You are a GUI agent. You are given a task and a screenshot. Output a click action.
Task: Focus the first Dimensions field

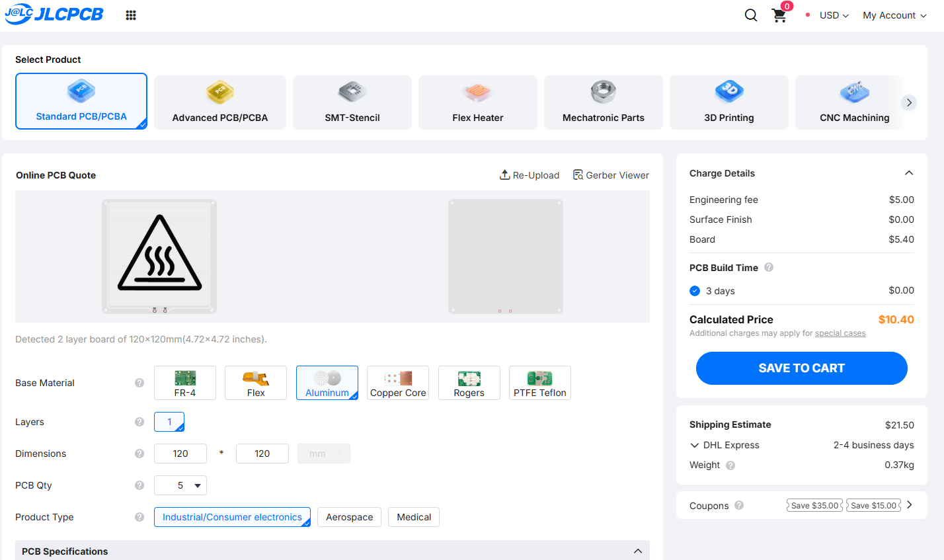(x=180, y=454)
